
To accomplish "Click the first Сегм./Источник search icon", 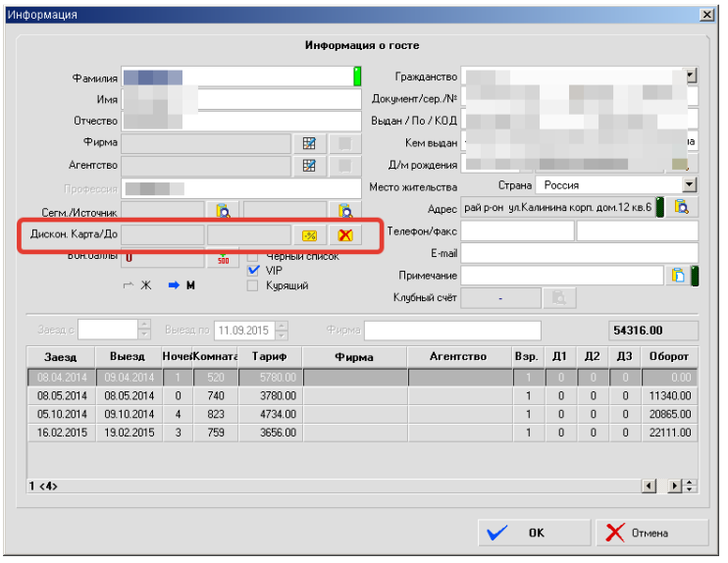I will tap(222, 210).
